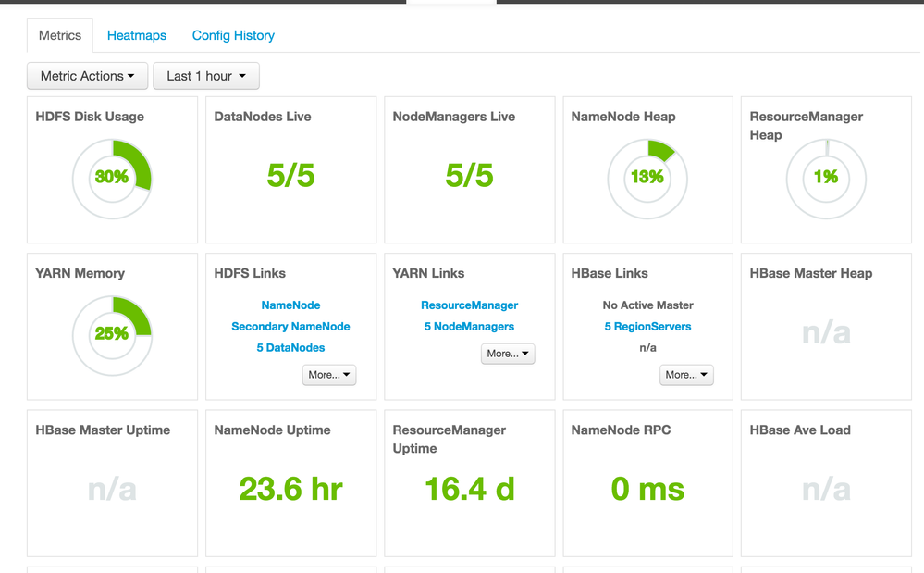
Task: Click the DataNodes Live 5/5 value
Action: coord(290,176)
